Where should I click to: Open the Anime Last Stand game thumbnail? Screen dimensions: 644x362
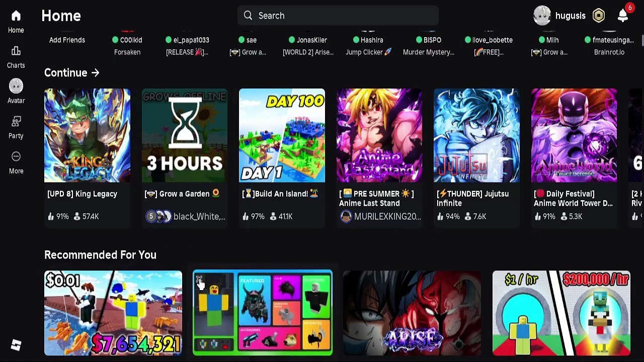(x=379, y=135)
